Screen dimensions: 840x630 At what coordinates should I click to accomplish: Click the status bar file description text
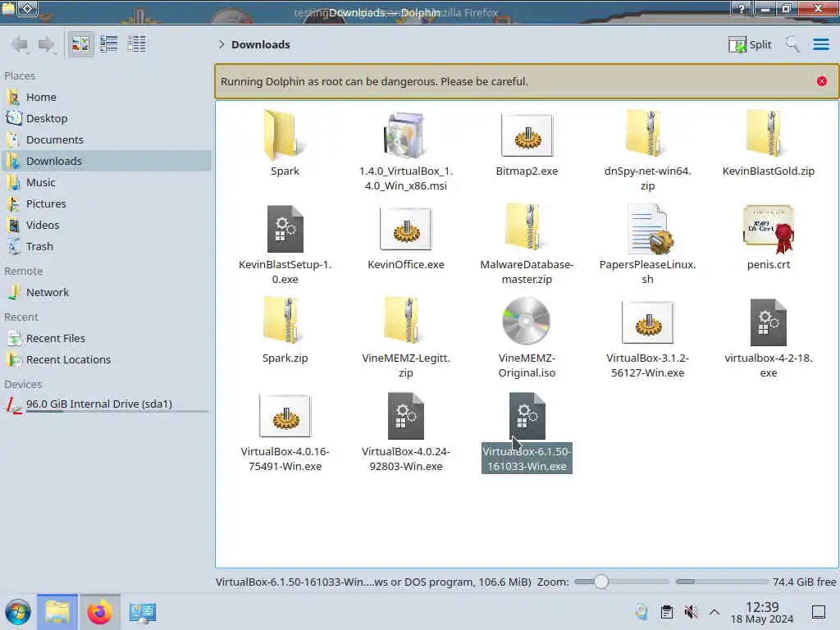pyautogui.click(x=373, y=582)
